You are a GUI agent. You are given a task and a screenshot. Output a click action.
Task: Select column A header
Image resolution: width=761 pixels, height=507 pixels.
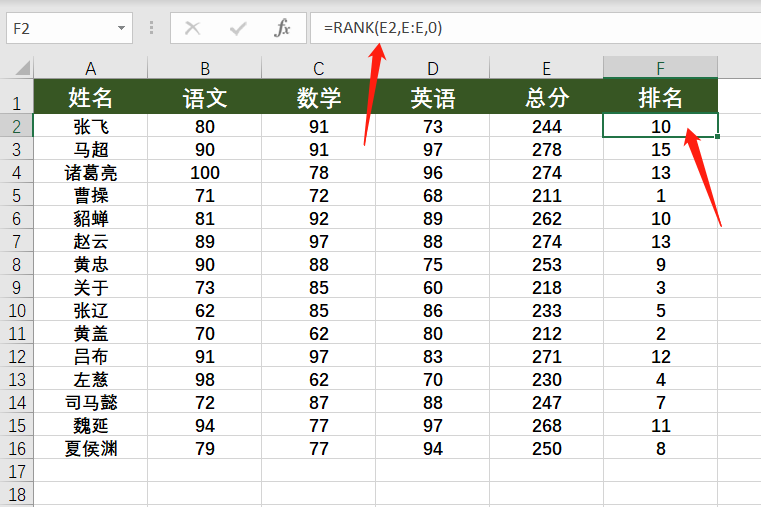[90, 68]
